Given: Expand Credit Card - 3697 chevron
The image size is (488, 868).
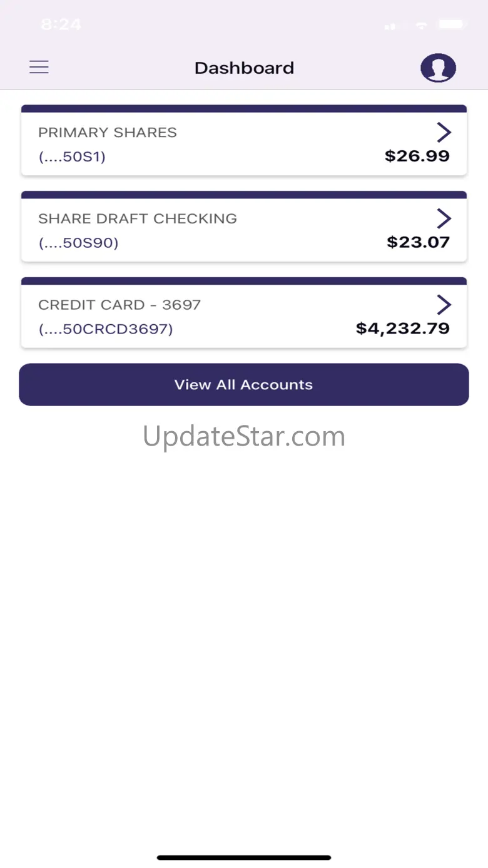Looking at the screenshot, I should 444,305.
